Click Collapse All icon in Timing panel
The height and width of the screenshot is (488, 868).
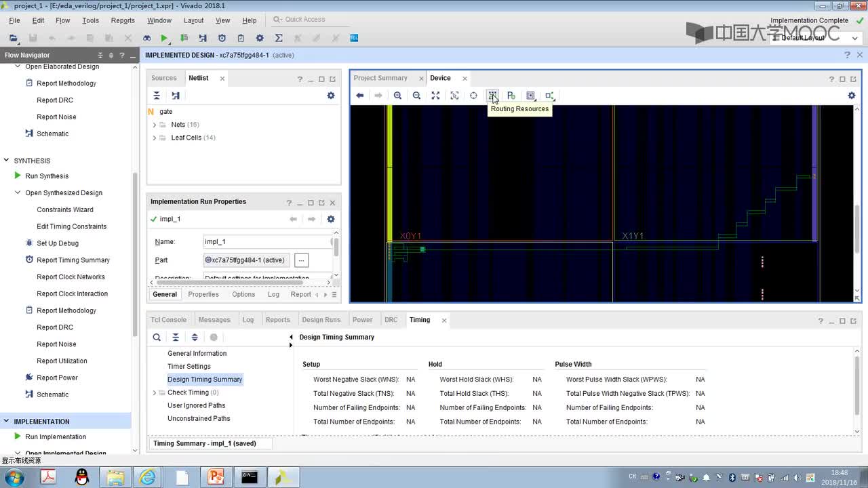(x=176, y=337)
